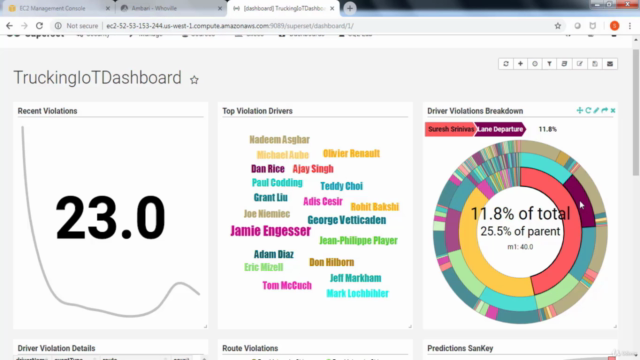The height and width of the screenshot is (360, 640).
Task: Click the 23.0 big number value
Action: 110,218
